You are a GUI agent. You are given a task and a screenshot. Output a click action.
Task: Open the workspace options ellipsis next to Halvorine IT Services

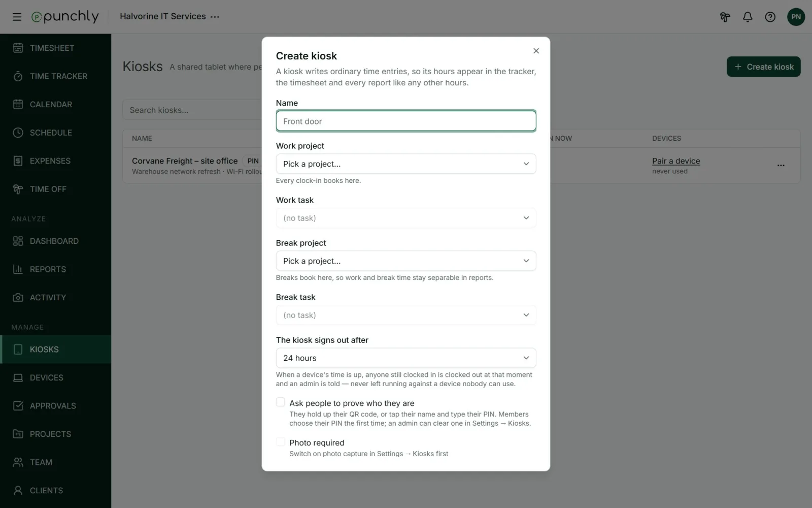tap(215, 17)
